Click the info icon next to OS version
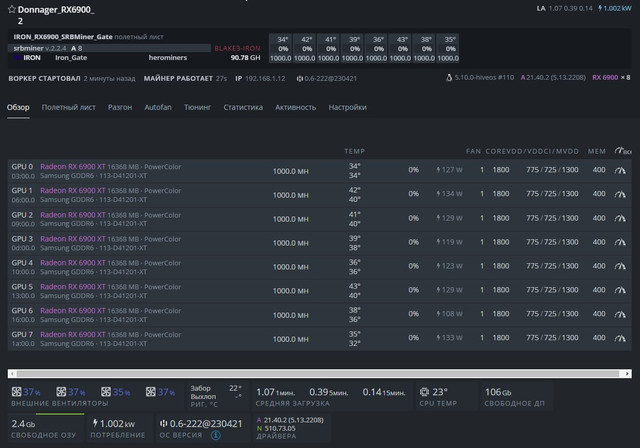Viewport: 640px width, 448px height. (216, 435)
